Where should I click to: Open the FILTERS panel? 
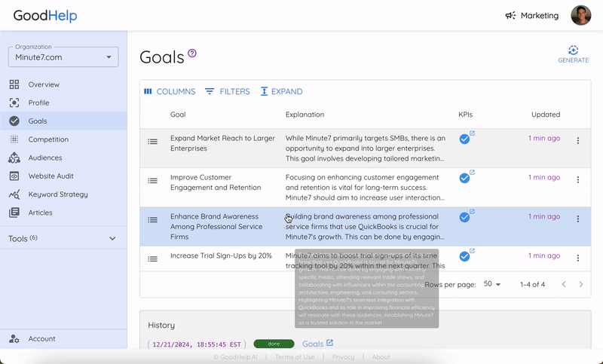tap(228, 91)
